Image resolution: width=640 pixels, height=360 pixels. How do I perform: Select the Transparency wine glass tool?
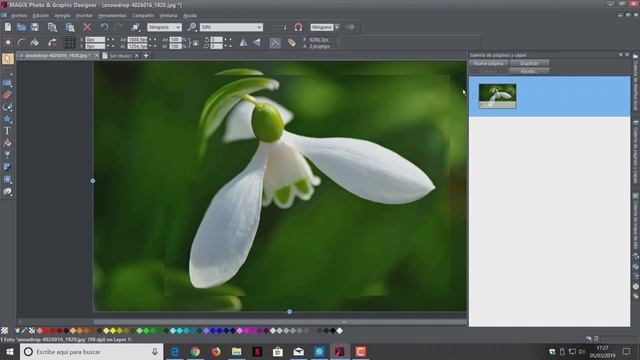(x=7, y=155)
